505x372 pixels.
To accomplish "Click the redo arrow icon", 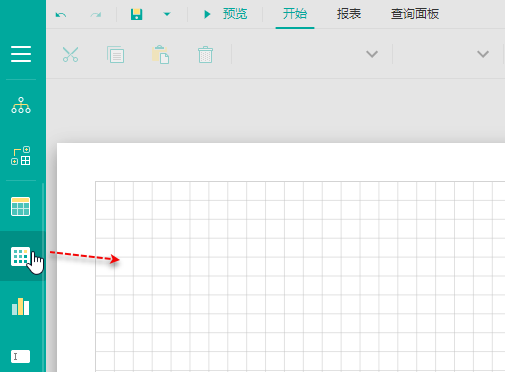I will [x=96, y=15].
